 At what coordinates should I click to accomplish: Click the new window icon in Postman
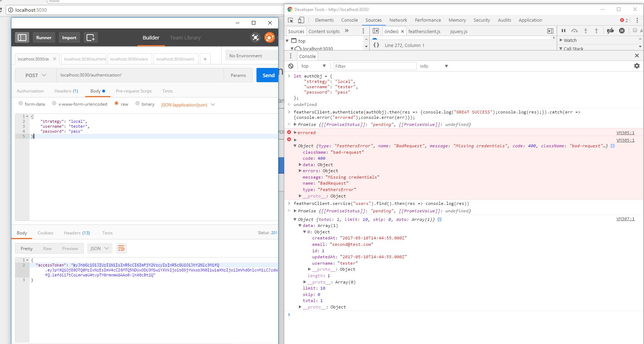click(x=90, y=37)
